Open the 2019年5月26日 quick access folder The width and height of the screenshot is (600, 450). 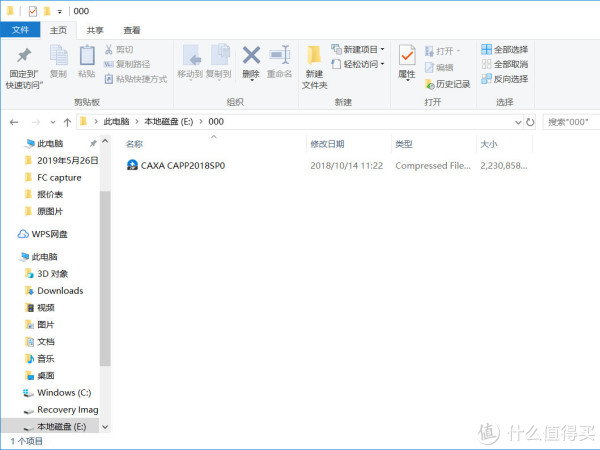click(61, 160)
